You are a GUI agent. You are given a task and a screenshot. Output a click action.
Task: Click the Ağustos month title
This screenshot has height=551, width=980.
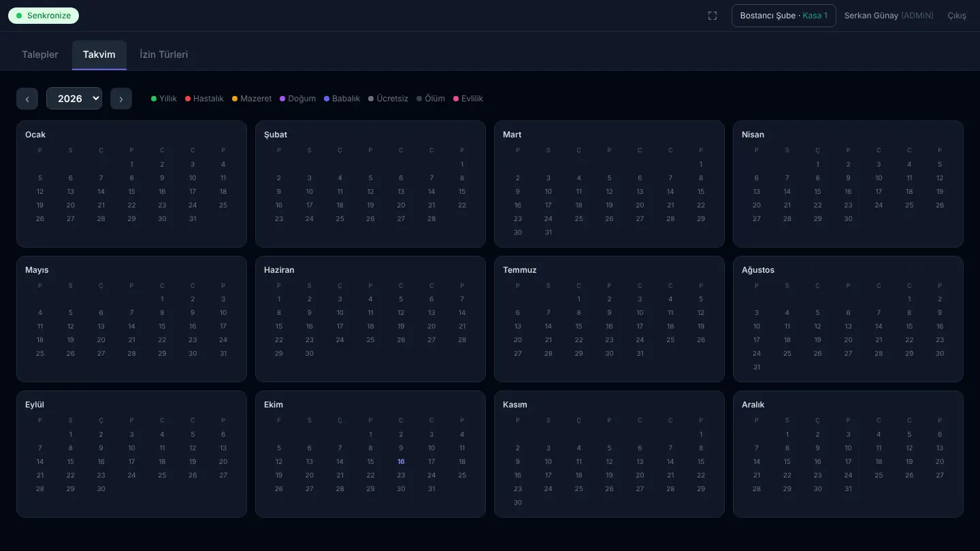(758, 270)
